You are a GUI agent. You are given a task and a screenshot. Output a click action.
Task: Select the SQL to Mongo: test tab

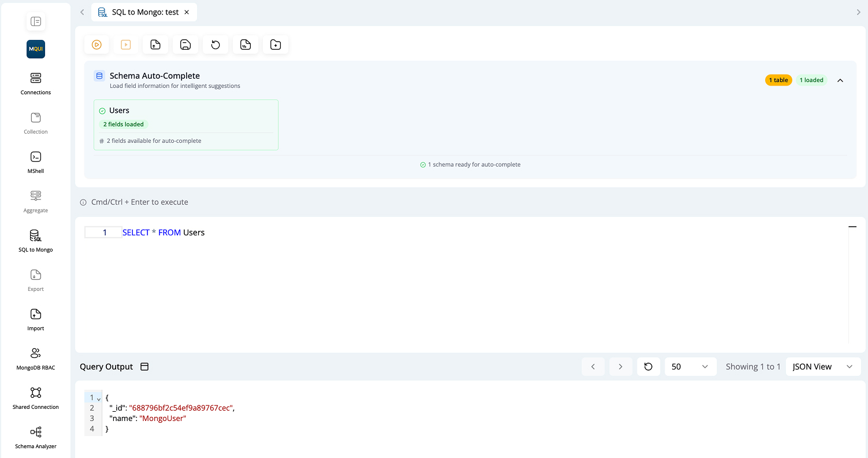pyautogui.click(x=144, y=12)
